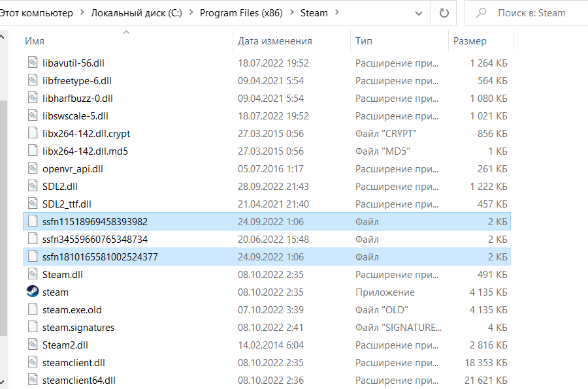
Task: Sort files by Дата изменения column
Action: tap(275, 41)
